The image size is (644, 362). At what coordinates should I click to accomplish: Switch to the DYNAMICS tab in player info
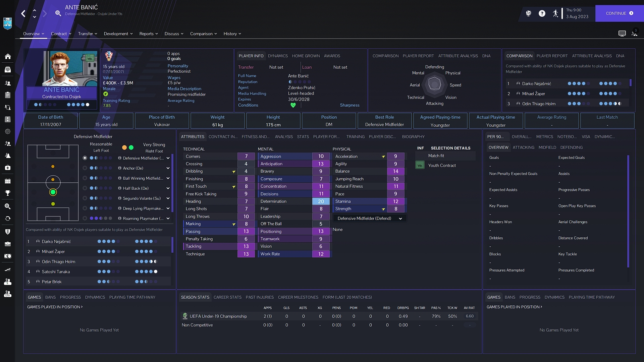click(278, 56)
